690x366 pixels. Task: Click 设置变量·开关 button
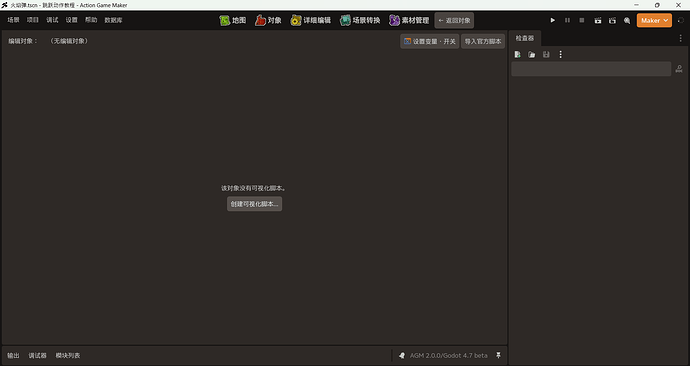[x=429, y=41]
